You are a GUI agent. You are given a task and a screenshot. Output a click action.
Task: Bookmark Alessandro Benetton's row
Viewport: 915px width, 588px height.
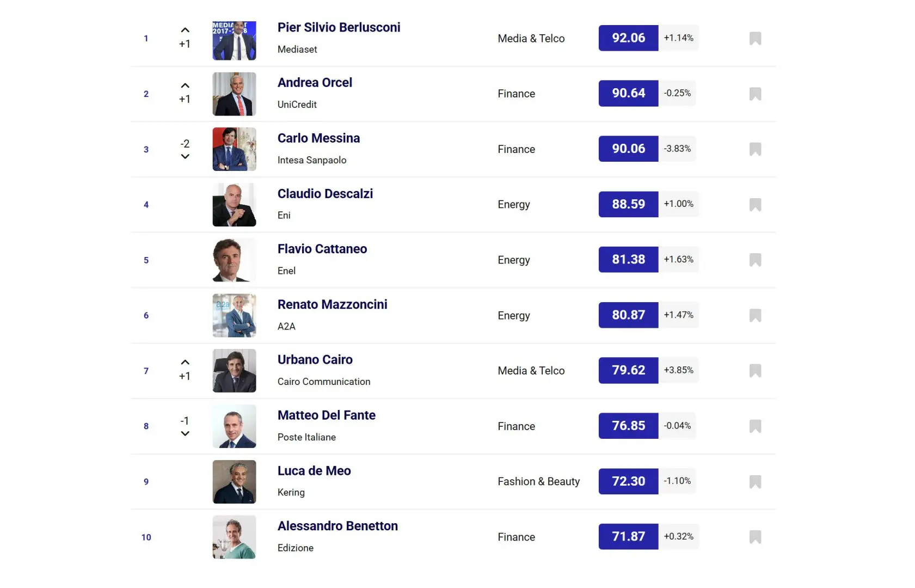pos(755,537)
